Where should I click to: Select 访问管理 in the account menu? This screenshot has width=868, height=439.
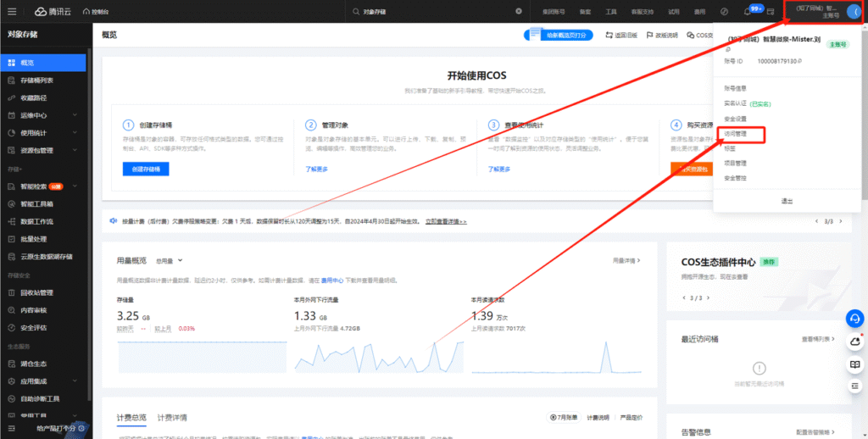click(736, 133)
